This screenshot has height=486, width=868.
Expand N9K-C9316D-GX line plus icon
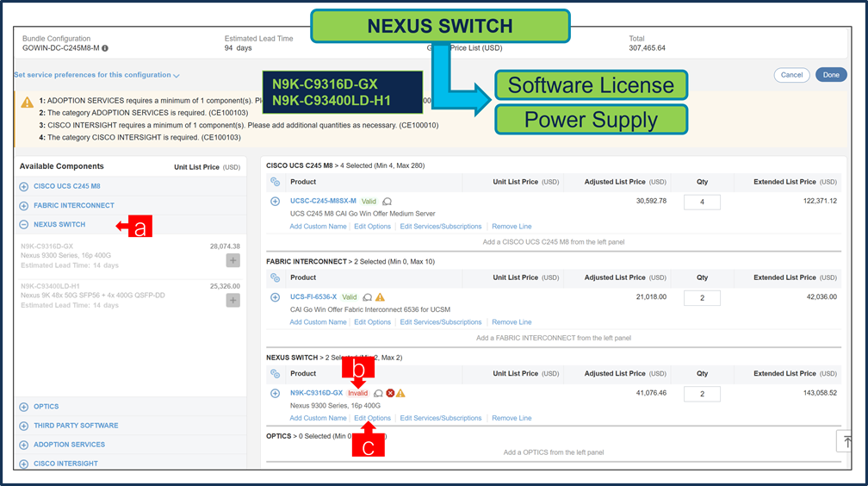tap(276, 394)
